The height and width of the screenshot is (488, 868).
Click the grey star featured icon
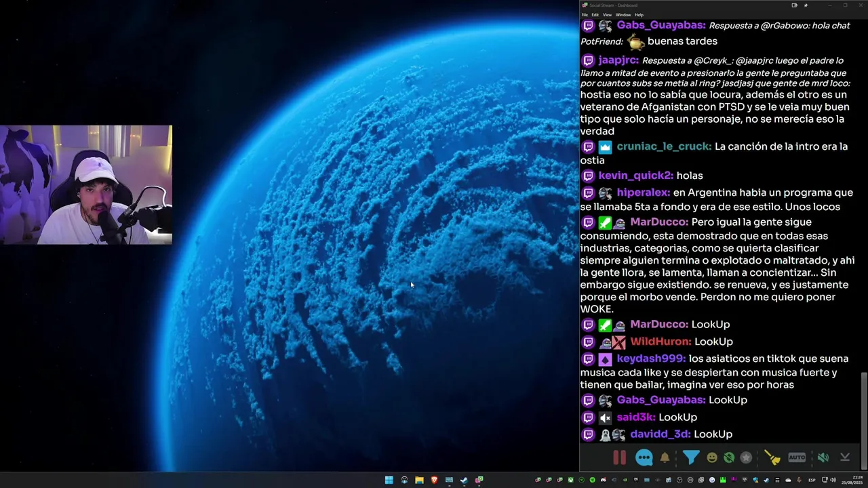[746, 457]
